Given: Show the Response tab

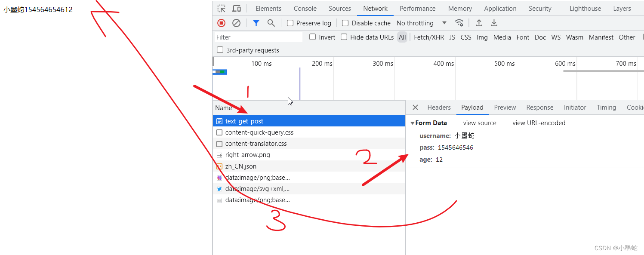Looking at the screenshot, I should coord(540,108).
